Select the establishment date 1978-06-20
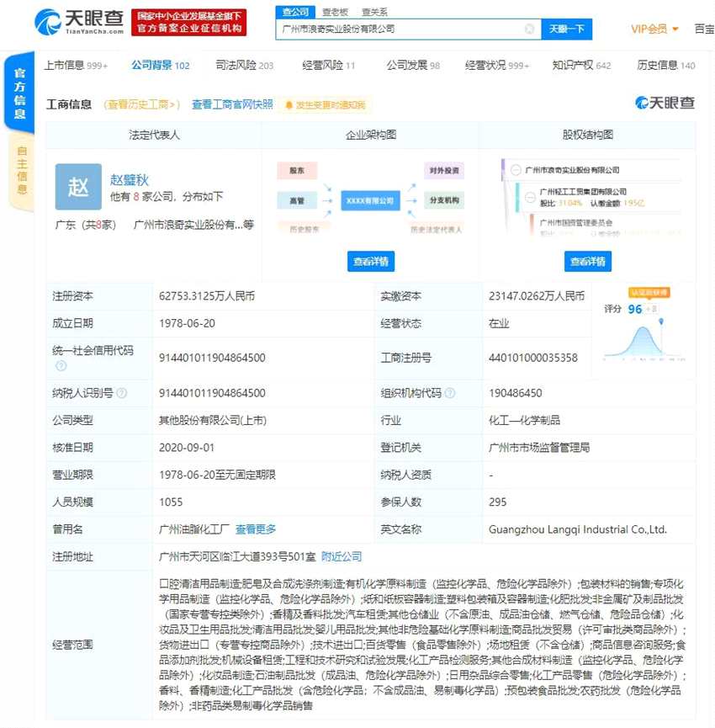The image size is (715, 728). [187, 324]
